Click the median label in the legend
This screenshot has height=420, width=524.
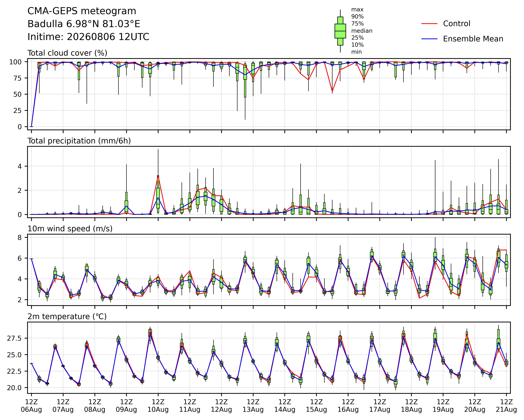[362, 31]
